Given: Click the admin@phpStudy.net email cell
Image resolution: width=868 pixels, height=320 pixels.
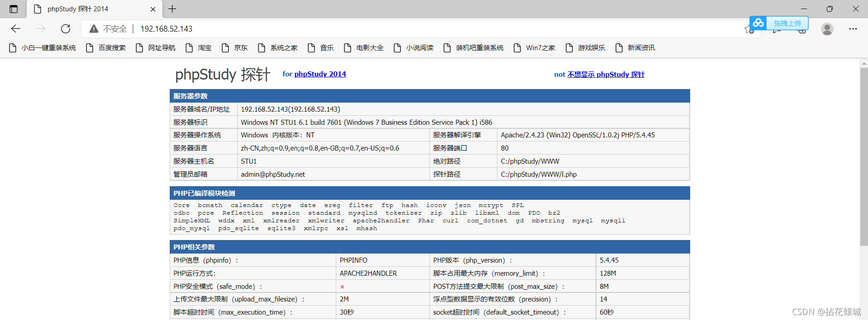Looking at the screenshot, I should pos(273,174).
